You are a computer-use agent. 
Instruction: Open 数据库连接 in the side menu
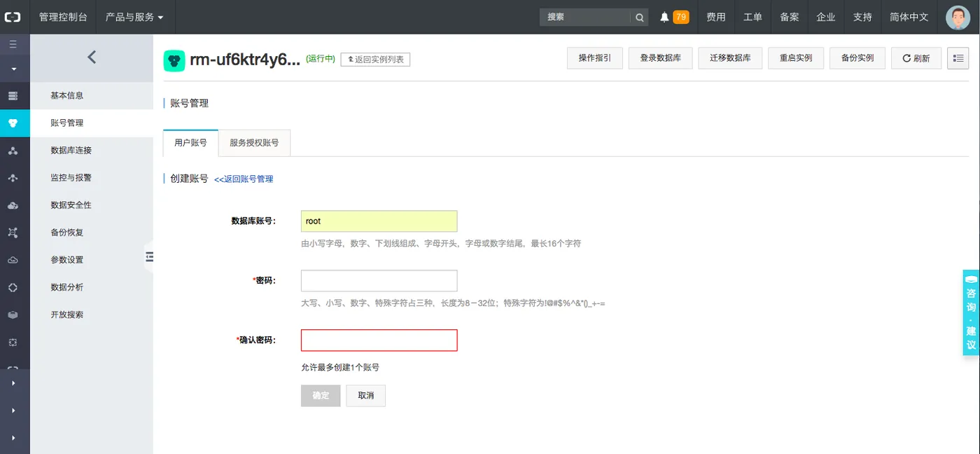(x=71, y=151)
